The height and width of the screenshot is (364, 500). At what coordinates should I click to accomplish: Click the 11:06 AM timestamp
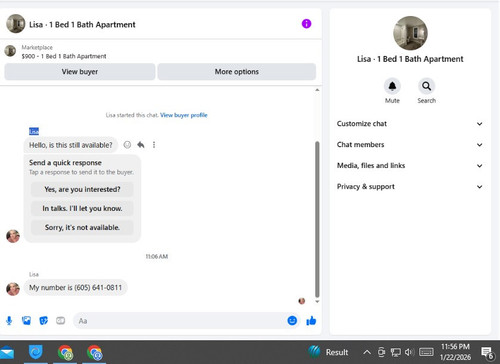(x=157, y=256)
